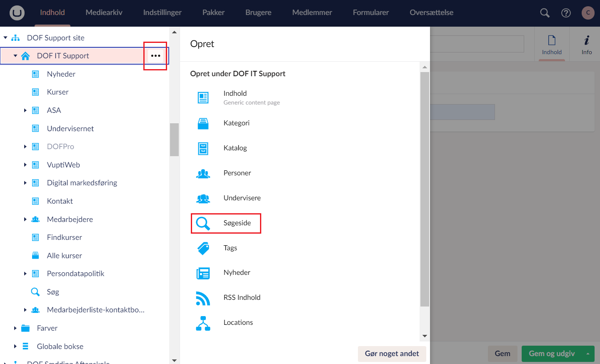600x364 pixels.
Task: Expand the Medarbejderliste-kontaktbo node
Action: [x=25, y=310]
